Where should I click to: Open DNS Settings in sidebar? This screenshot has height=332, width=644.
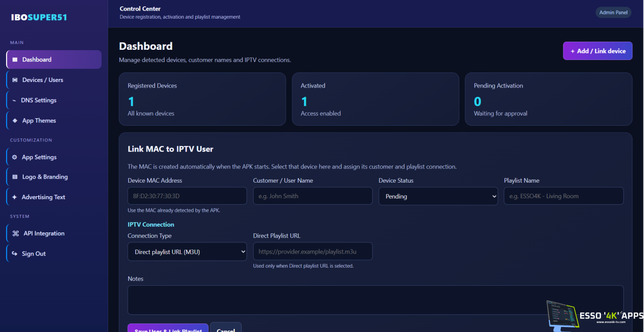[54, 100]
